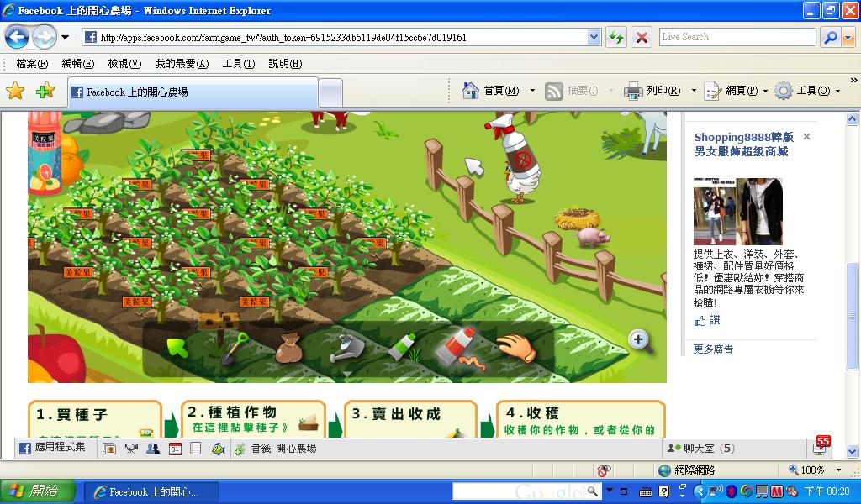Open the Facebook events calendar icon
Image resolution: width=861 pixels, height=504 pixels.
[x=175, y=449]
